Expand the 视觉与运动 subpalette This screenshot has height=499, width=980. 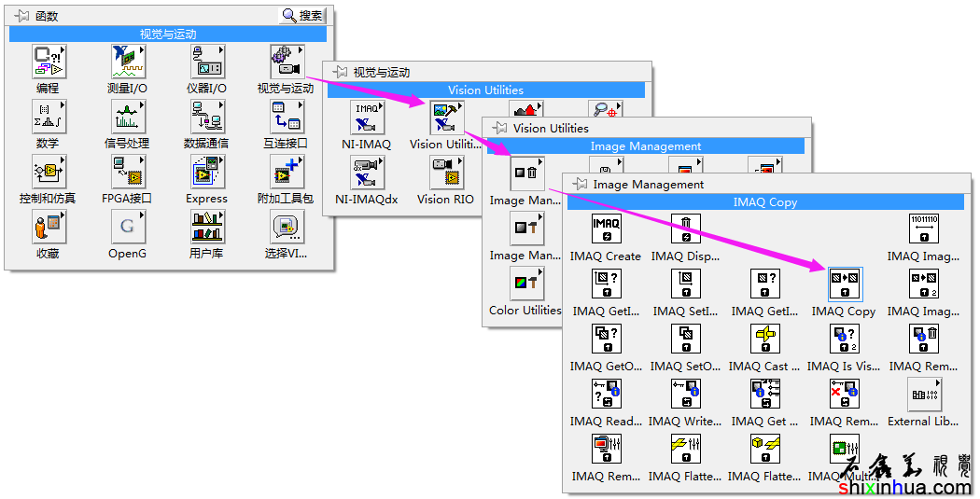click(x=286, y=62)
